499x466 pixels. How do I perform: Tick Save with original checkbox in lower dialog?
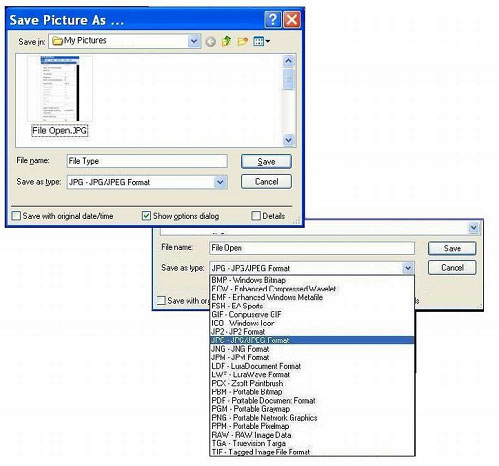161,300
